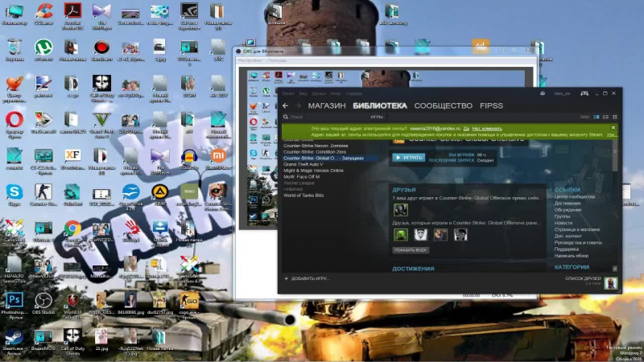Open the Steam inbox envelope icon
Screen dimensions: 644x362
pos(543,93)
